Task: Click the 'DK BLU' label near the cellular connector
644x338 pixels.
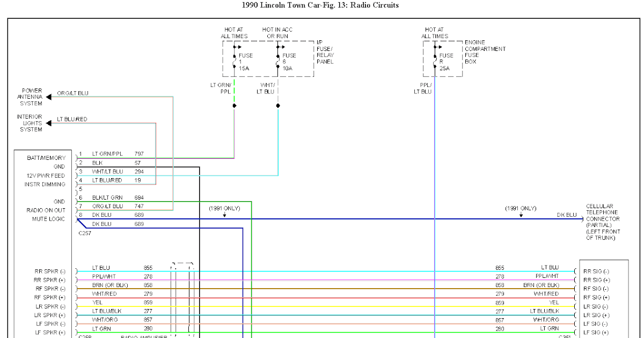Action: (567, 215)
